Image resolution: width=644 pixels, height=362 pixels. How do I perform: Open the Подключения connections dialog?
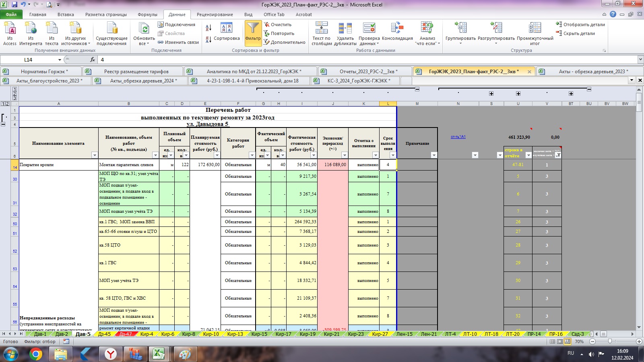pyautogui.click(x=176, y=25)
